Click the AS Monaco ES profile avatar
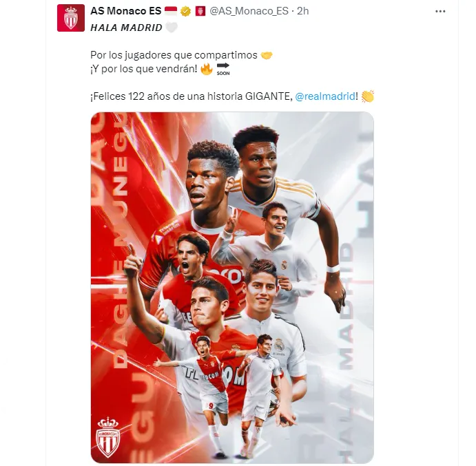 coord(71,18)
